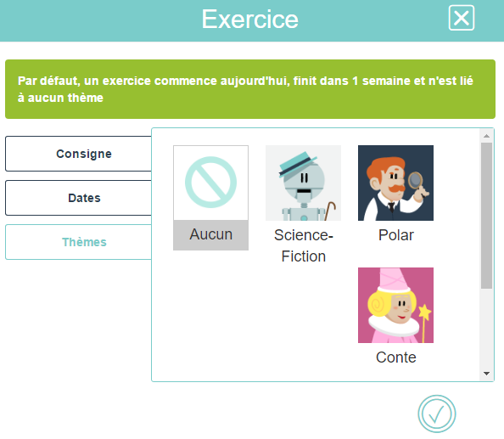Screen dimensions: 504x439
Task: Click the Aucun label under the icon
Action: click(211, 234)
